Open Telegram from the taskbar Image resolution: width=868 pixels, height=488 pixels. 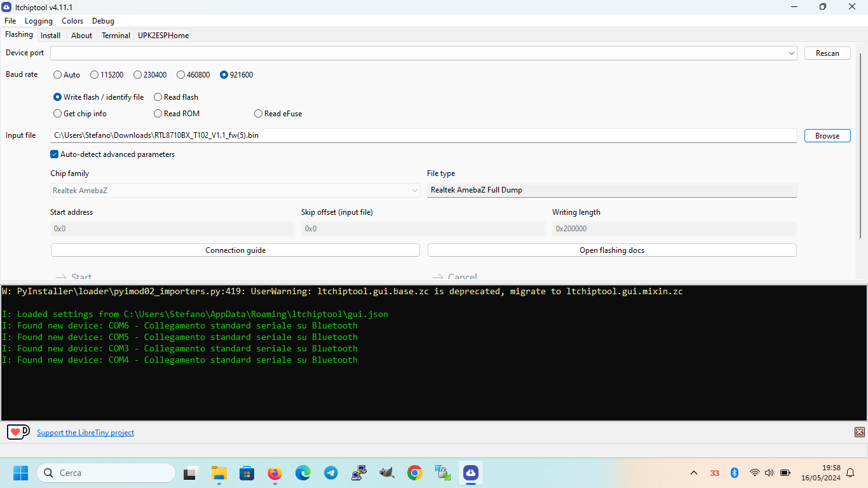click(x=330, y=473)
